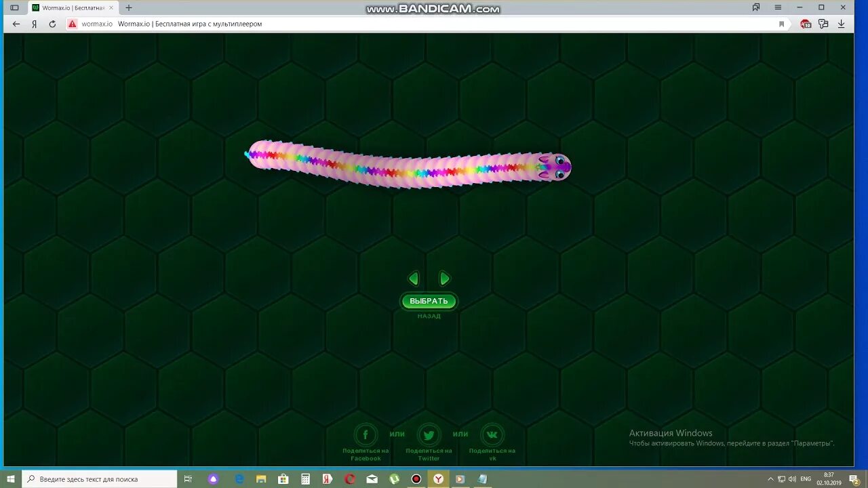Open Bandicam recorder on taskbar
The height and width of the screenshot is (488, 868).
coord(416,479)
